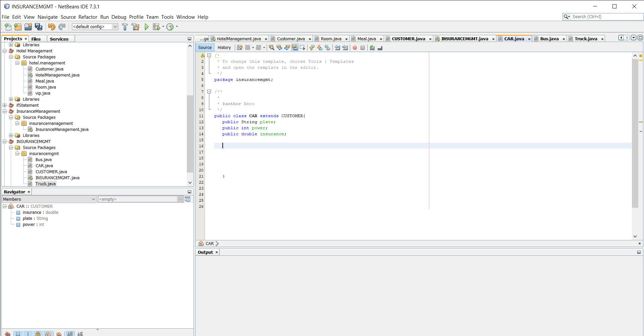Clean and Build using the hammer-broom icon
644x336 pixels.
pyautogui.click(x=136, y=27)
